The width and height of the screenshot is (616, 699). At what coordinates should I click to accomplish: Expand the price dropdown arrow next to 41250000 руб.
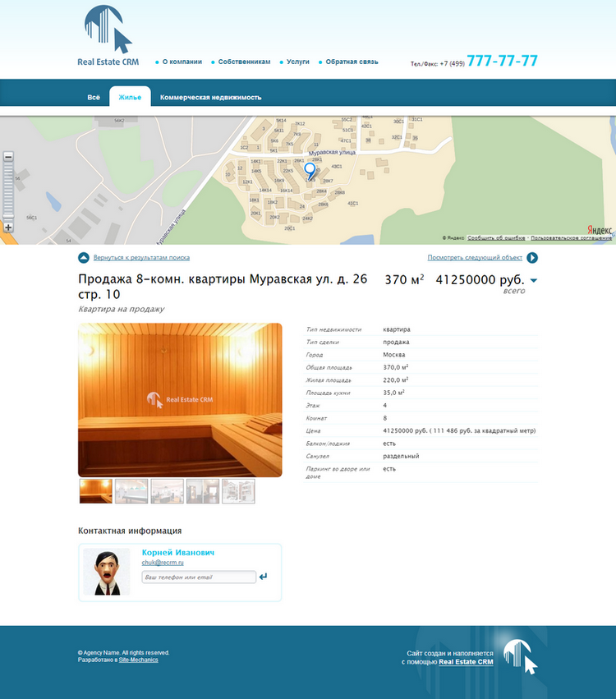click(x=534, y=280)
